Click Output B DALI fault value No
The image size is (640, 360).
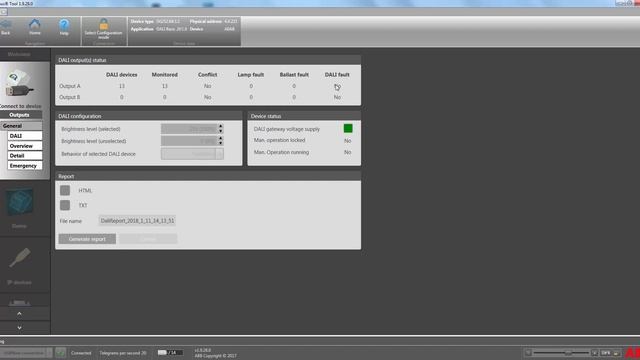[x=337, y=97]
